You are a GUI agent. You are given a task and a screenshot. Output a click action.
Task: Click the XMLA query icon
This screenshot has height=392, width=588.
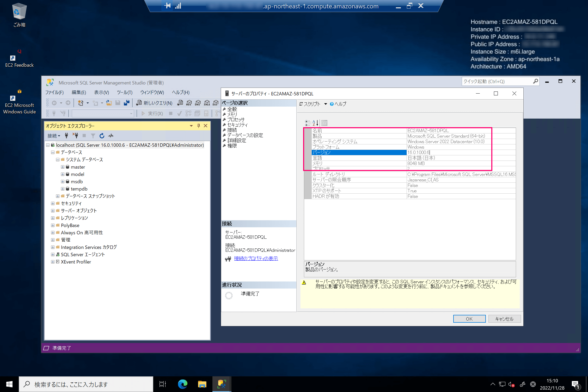(207, 103)
